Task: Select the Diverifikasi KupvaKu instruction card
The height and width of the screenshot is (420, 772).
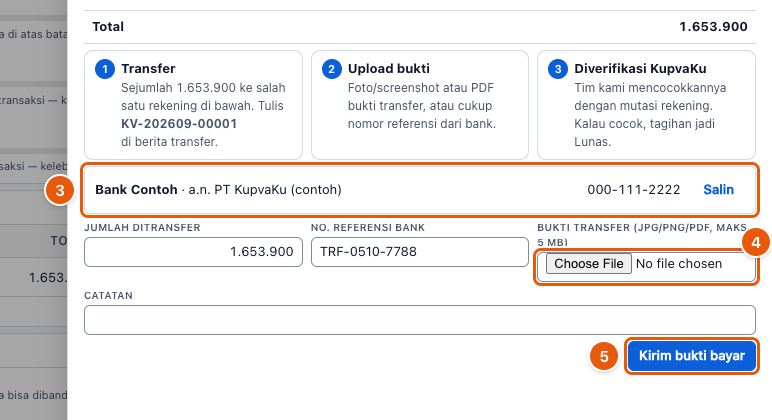Action: point(646,105)
